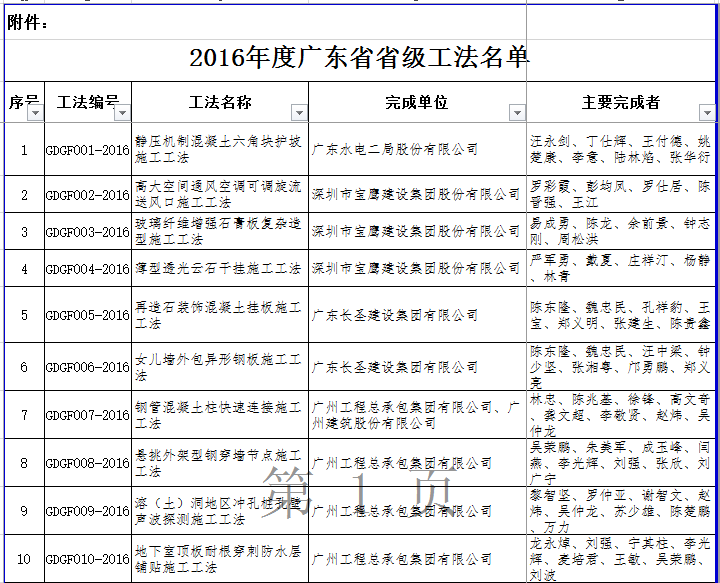This screenshot has height=583, width=720.
Task: Click the 完成单位 header cell text
Action: 416,102
